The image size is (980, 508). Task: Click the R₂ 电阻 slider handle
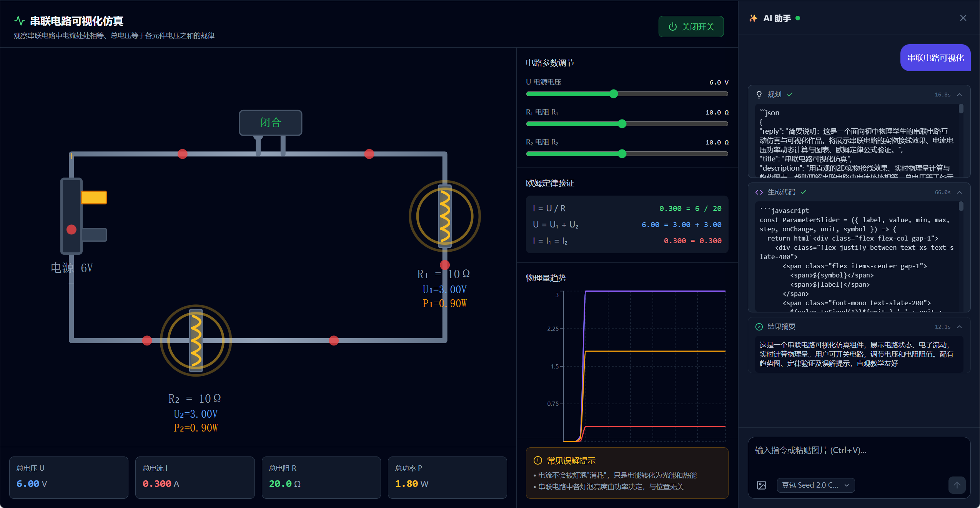click(622, 154)
